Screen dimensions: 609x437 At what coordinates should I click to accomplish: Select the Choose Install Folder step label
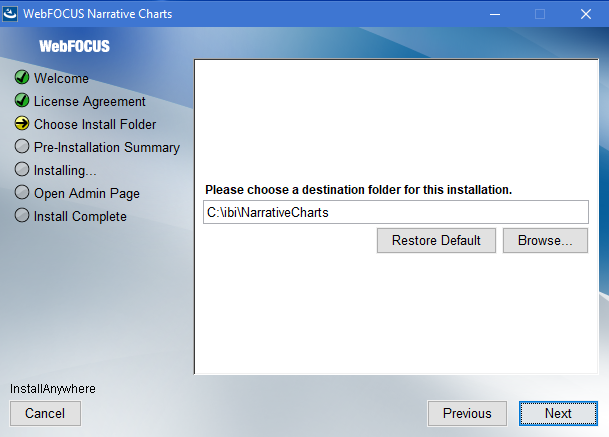tap(95, 124)
